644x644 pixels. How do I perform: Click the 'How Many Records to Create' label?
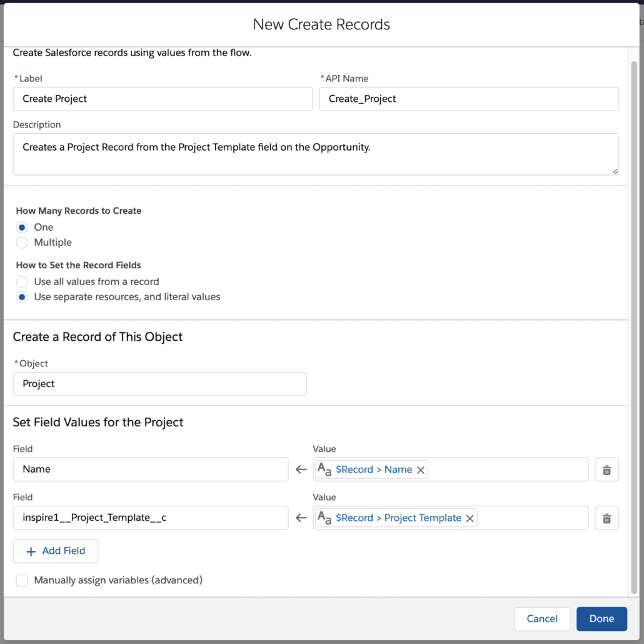pos(79,211)
